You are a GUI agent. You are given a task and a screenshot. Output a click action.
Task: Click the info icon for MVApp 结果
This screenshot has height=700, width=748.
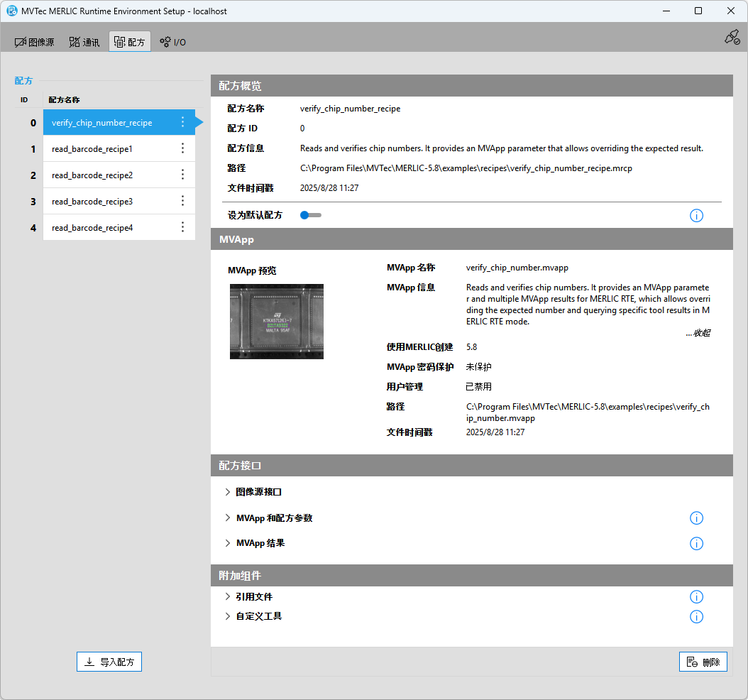[696, 544]
